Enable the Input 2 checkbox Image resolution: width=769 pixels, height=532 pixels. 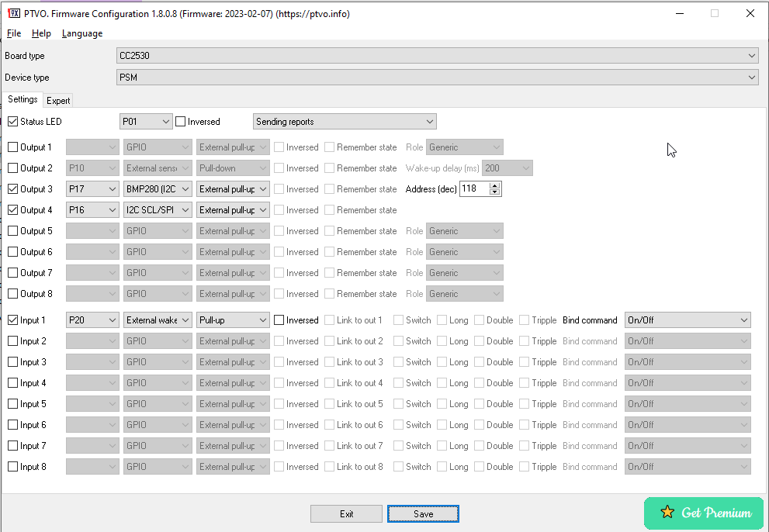click(x=12, y=340)
